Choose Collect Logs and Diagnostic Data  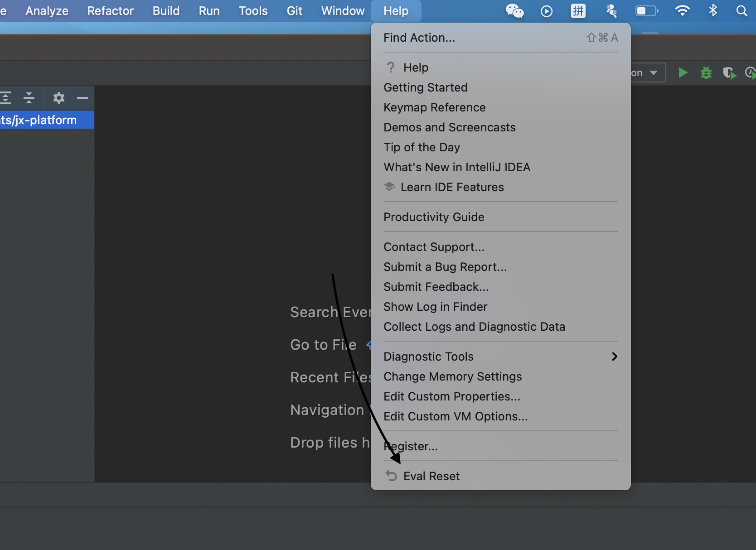click(x=501, y=327)
